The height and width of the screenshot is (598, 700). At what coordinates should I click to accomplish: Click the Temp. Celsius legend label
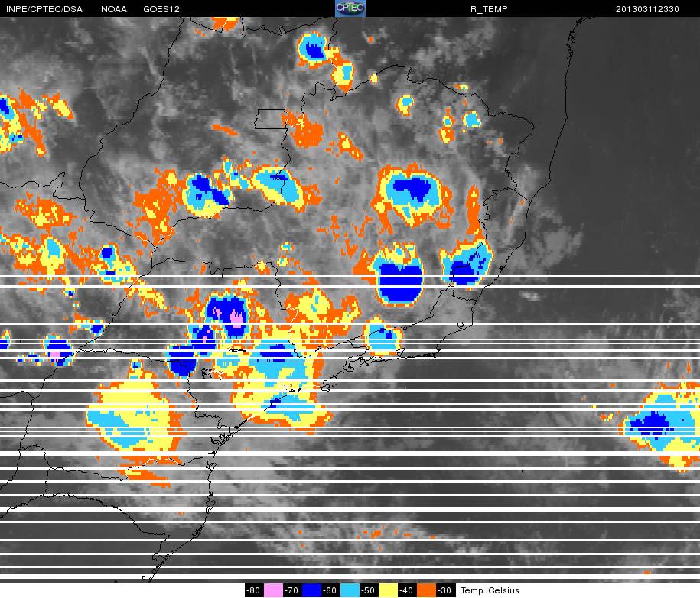pyautogui.click(x=490, y=590)
